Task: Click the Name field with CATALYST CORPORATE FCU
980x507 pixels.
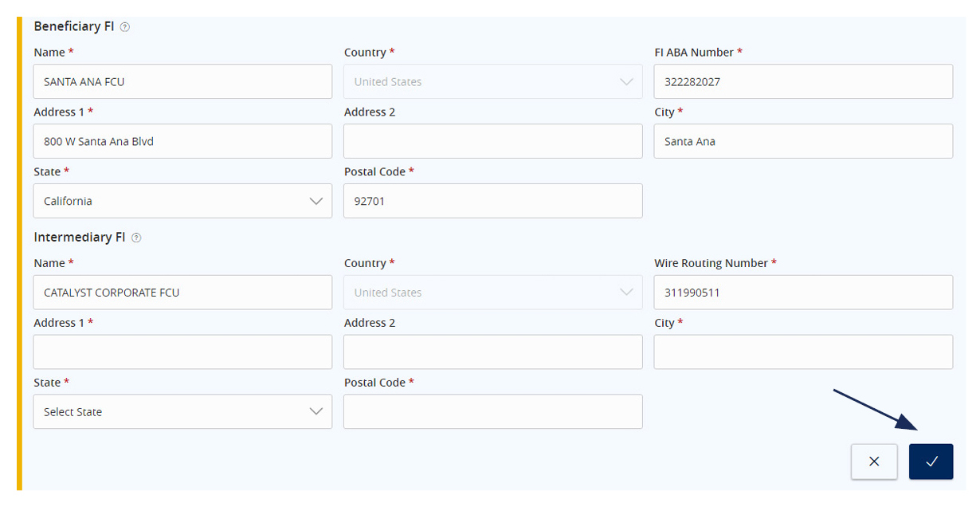Action: (x=182, y=293)
